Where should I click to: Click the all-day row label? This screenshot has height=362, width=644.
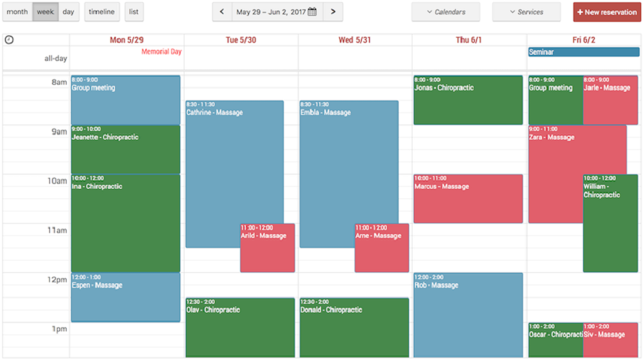[56, 59]
